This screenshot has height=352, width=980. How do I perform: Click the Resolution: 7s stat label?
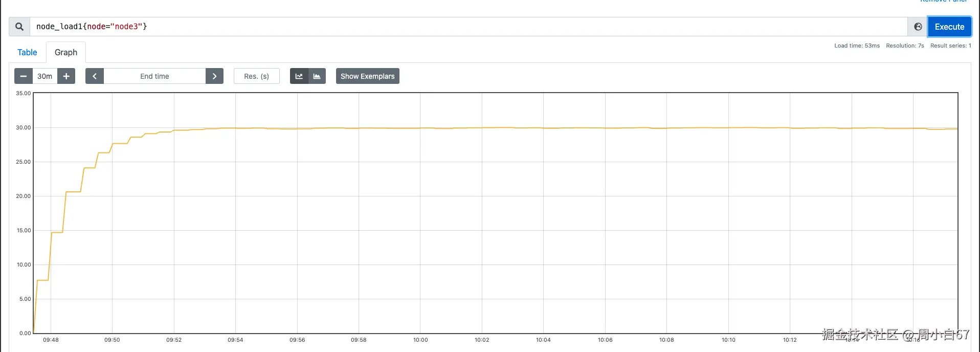click(905, 46)
